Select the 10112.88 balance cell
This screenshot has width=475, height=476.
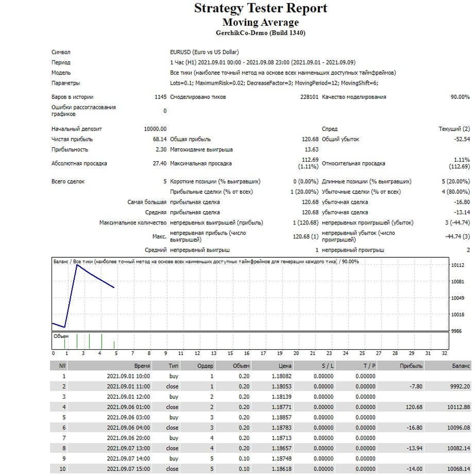click(455, 407)
